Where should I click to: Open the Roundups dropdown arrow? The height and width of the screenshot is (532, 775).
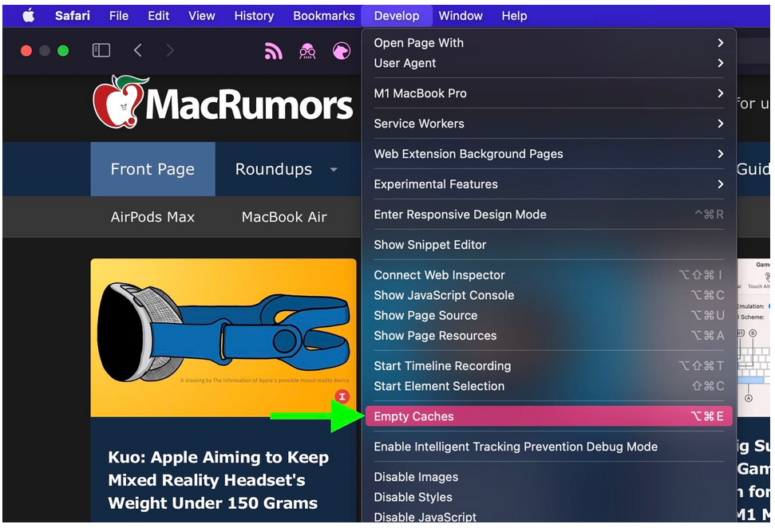pos(334,169)
